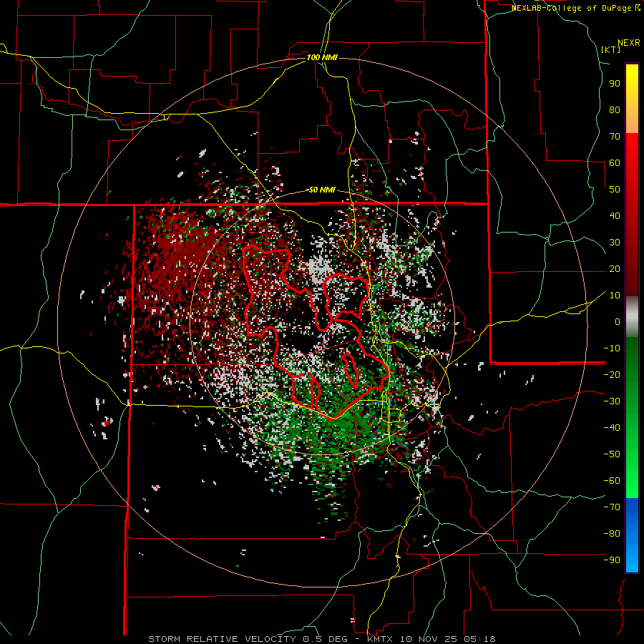Select the gray zero-velocity segment of the color bar
644x644 pixels.
click(632, 316)
